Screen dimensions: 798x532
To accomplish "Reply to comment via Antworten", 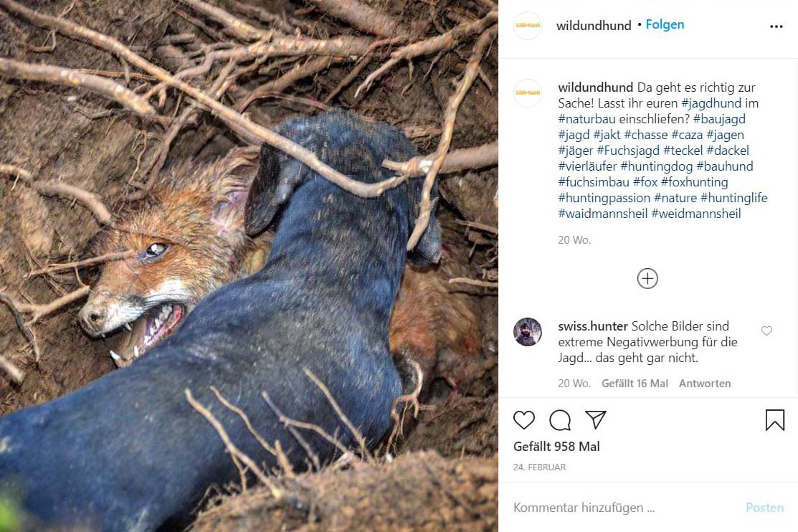I will pos(704,384).
